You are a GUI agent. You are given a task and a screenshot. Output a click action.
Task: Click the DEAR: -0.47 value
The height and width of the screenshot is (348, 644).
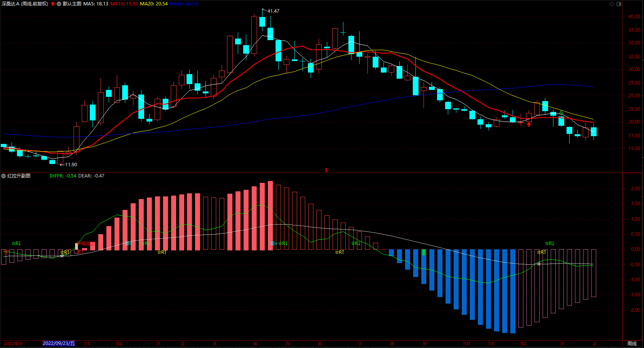[91, 176]
